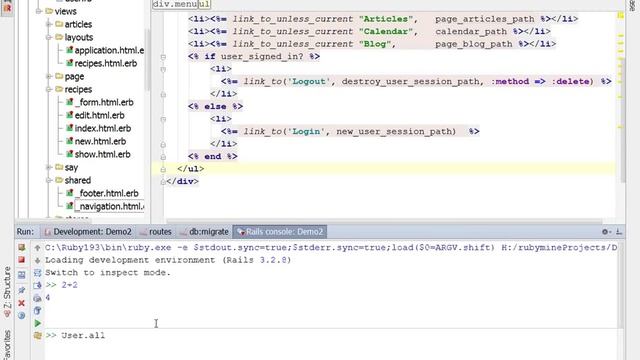
Task: Click the ul breadcrumb
Action: (x=204, y=4)
